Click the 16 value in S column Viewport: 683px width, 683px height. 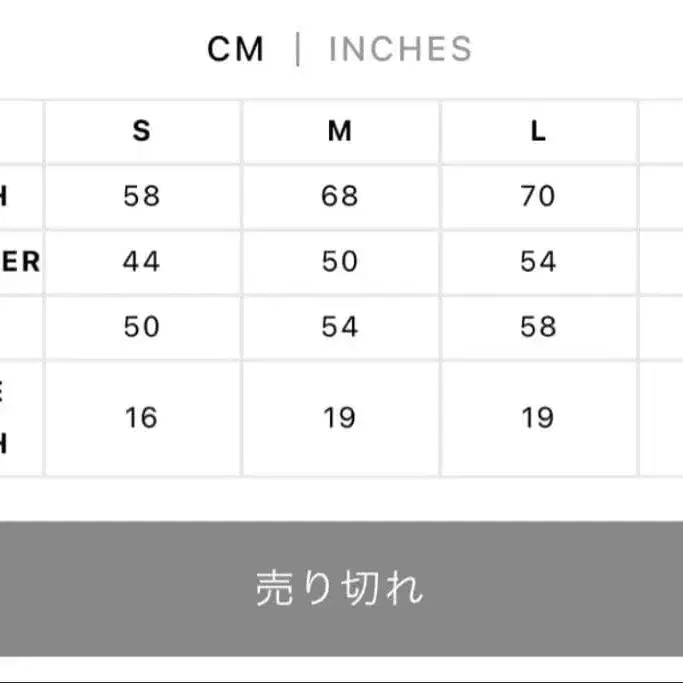(x=141, y=417)
